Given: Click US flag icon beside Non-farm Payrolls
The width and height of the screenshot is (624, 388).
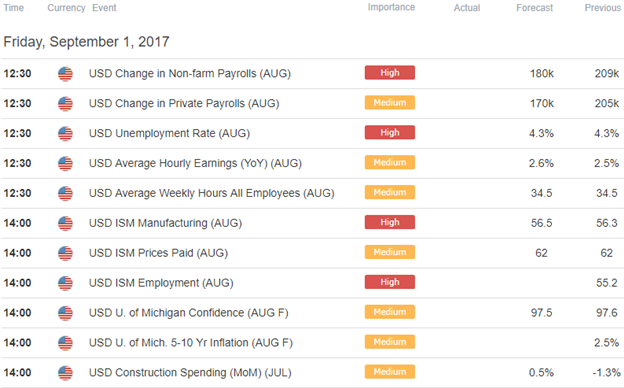Looking at the screenshot, I should click(65, 74).
